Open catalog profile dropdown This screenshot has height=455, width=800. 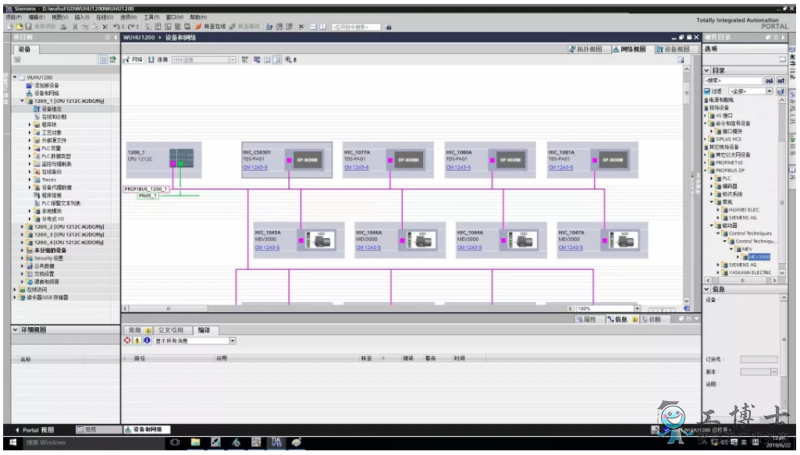click(769, 91)
